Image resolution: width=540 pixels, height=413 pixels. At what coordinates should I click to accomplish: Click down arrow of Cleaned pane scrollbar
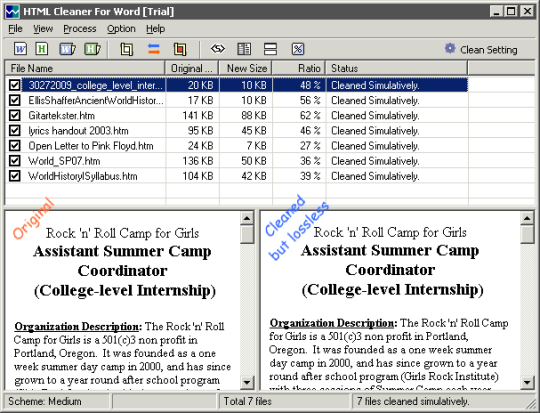tap(527, 382)
